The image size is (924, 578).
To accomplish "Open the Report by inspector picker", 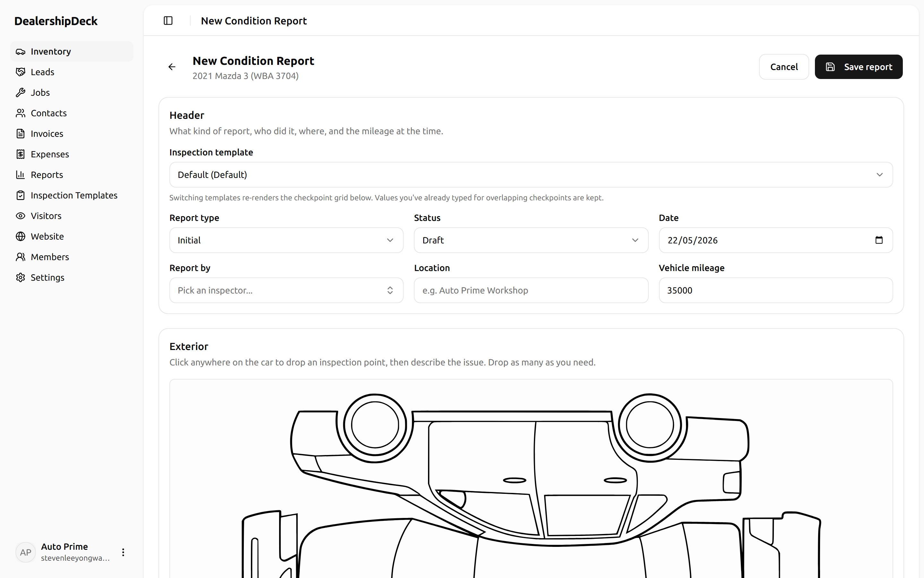I will [287, 290].
